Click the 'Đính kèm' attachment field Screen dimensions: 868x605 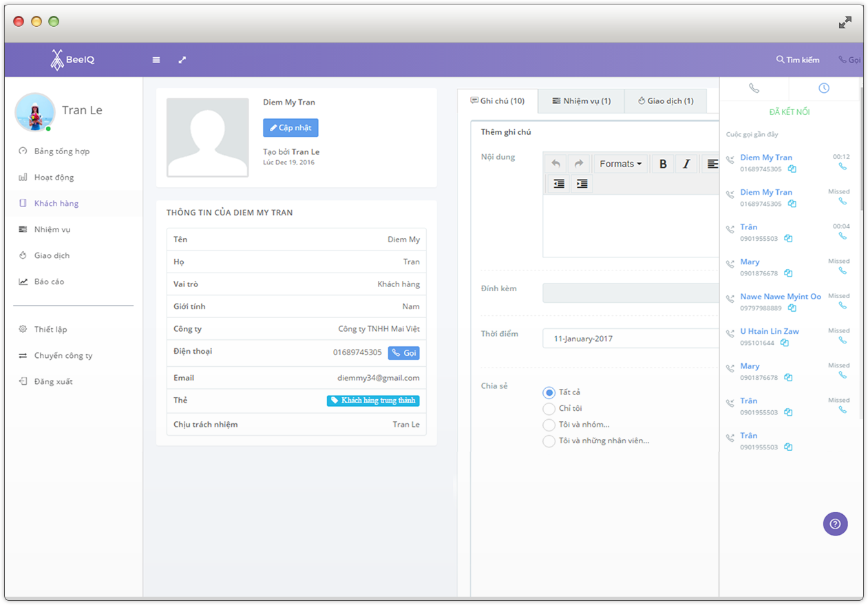pos(630,293)
